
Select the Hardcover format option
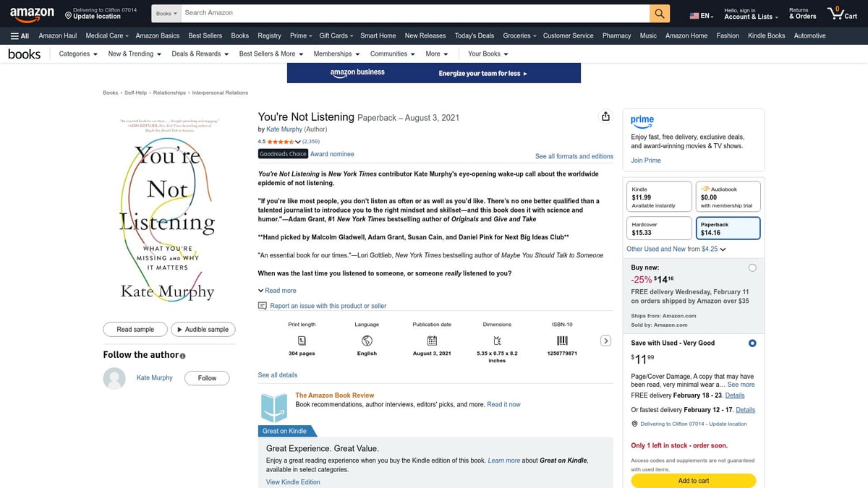(658, 228)
